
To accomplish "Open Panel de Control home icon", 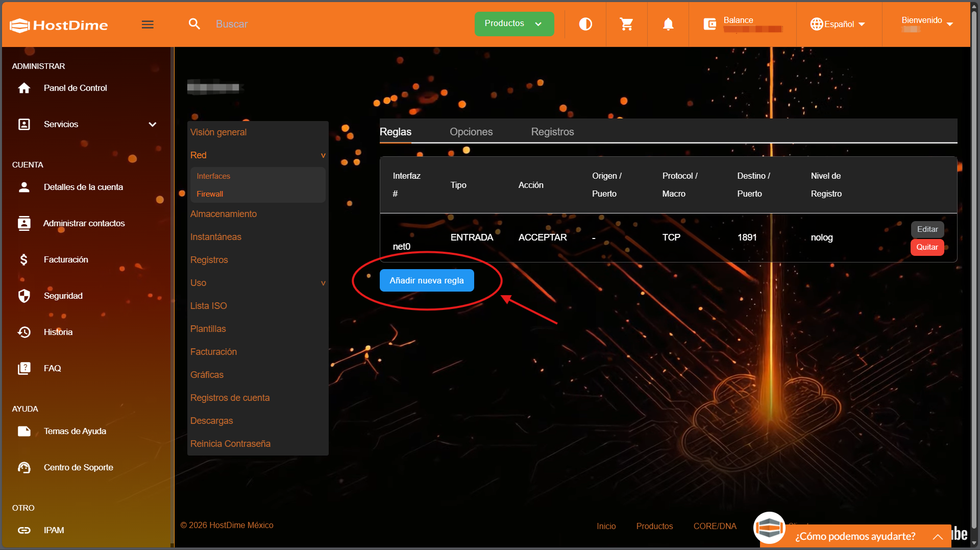I will 24,88.
